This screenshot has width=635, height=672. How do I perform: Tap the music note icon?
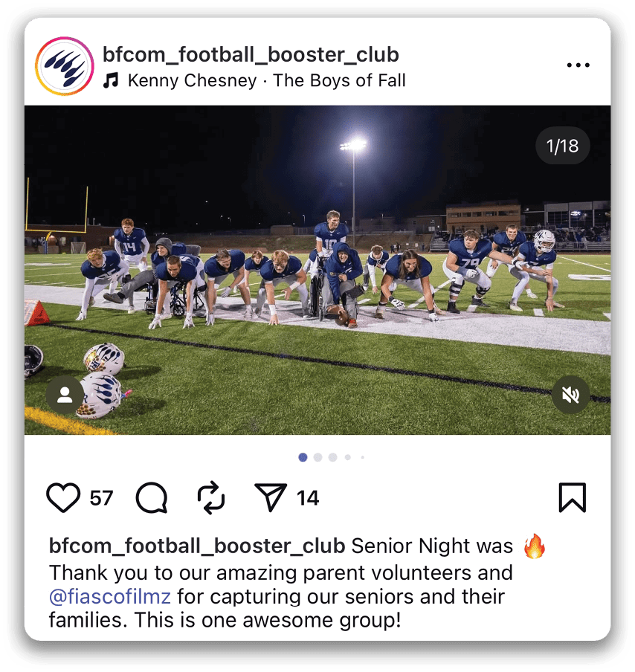coord(111,80)
